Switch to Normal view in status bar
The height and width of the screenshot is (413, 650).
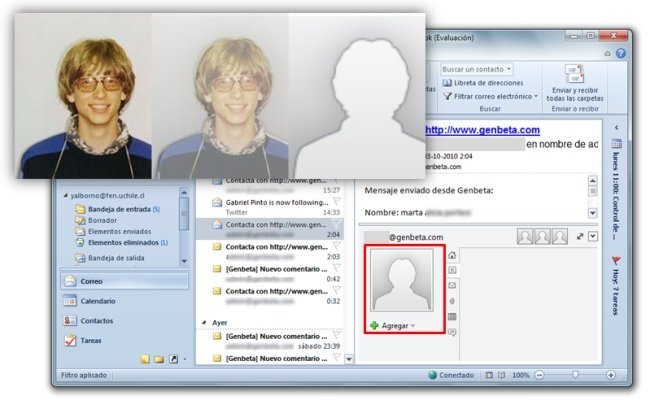pos(489,375)
